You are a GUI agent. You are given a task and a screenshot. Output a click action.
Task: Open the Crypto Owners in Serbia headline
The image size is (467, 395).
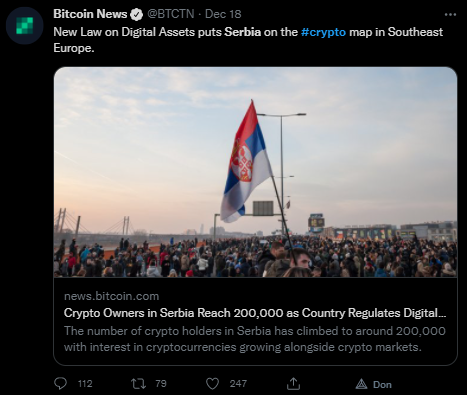coord(255,313)
